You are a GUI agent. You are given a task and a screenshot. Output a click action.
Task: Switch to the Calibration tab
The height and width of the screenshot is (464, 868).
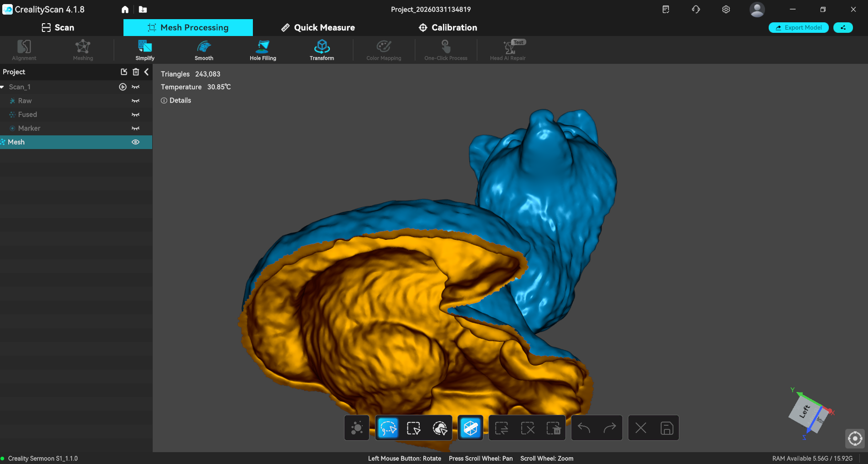(448, 28)
